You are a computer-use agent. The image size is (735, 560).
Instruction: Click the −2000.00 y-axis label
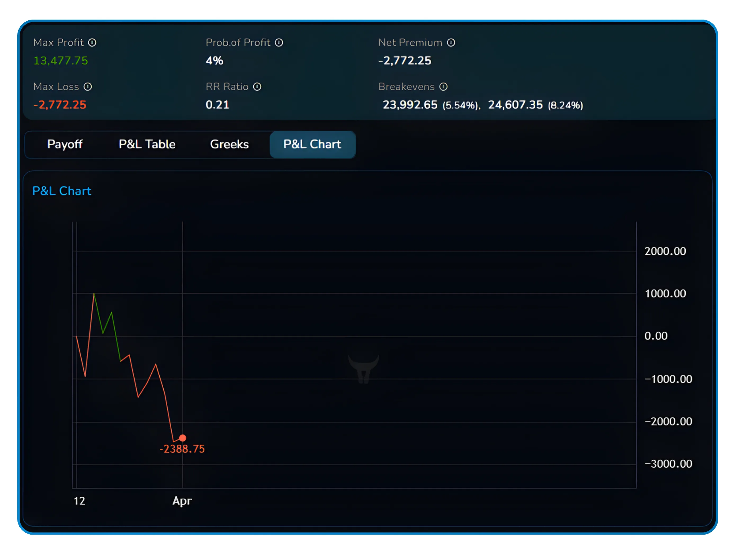click(x=668, y=421)
